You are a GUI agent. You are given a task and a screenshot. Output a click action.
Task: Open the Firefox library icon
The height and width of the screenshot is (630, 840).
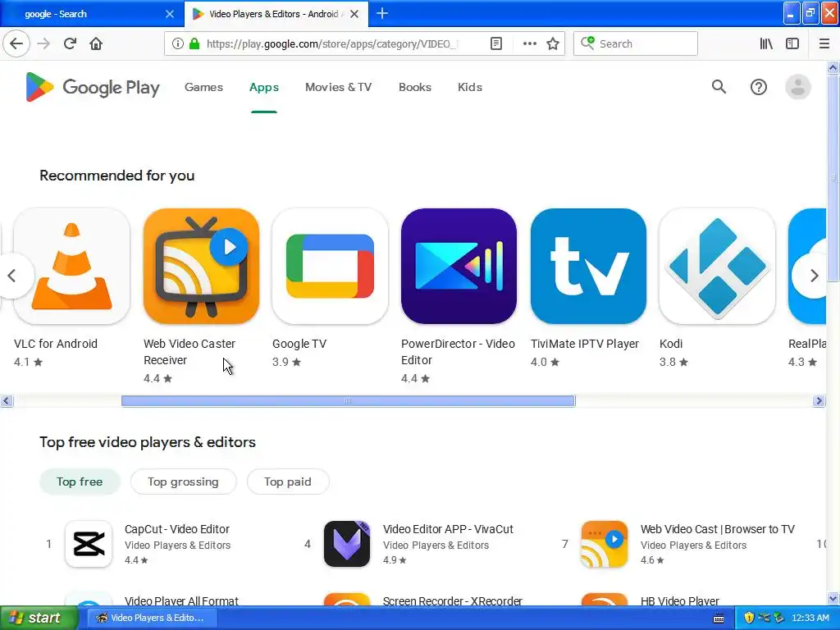coord(766,43)
